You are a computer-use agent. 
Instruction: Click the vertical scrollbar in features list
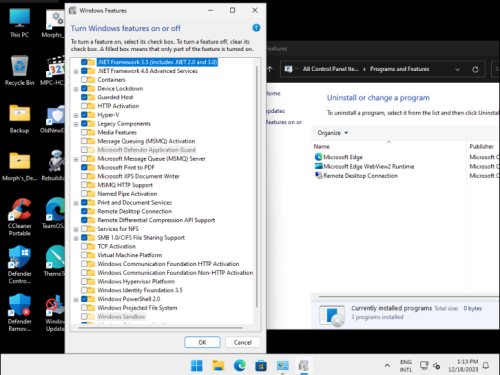[257, 187]
